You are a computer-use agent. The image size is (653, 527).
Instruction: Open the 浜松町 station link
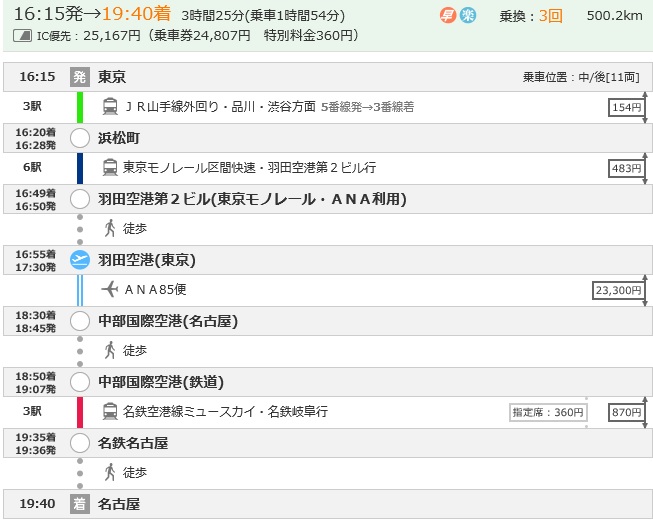click(x=119, y=138)
